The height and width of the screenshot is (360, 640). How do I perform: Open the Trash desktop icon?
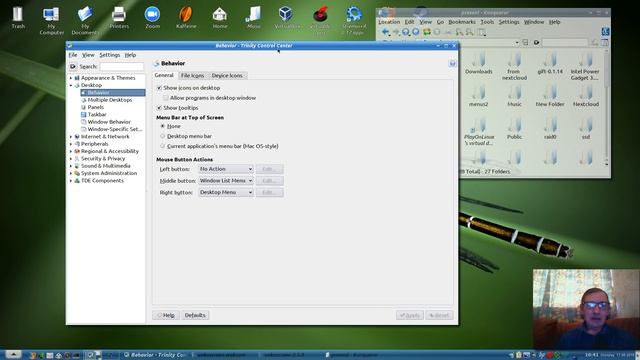18,17
